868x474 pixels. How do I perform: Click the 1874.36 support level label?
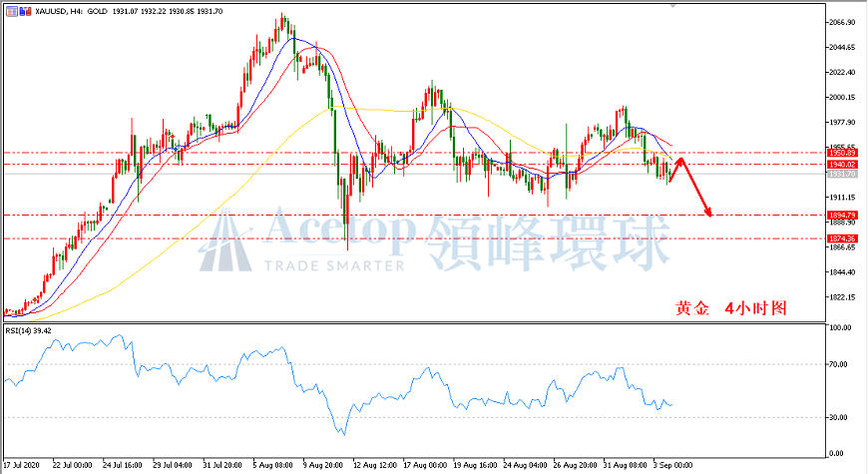click(842, 238)
